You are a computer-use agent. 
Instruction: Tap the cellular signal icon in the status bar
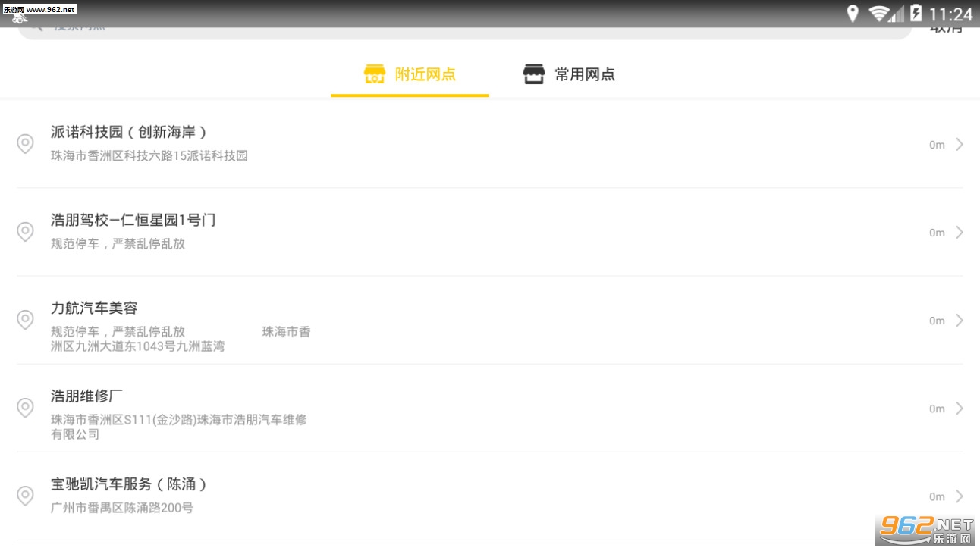coord(897,14)
